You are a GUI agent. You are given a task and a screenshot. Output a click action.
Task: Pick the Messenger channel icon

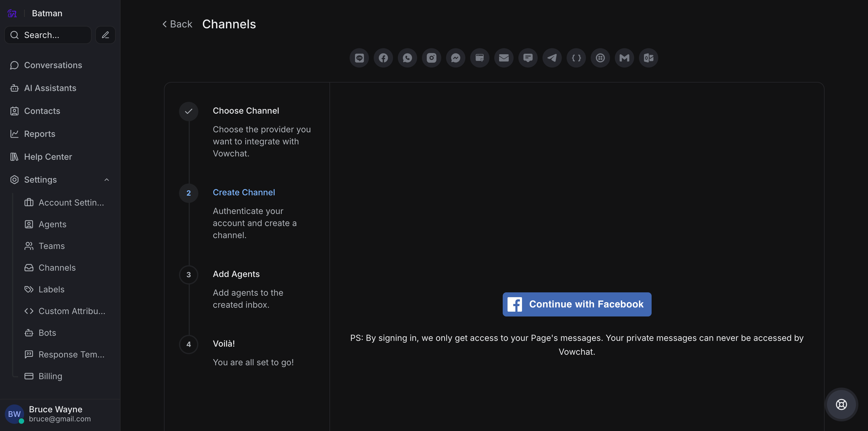click(x=456, y=58)
